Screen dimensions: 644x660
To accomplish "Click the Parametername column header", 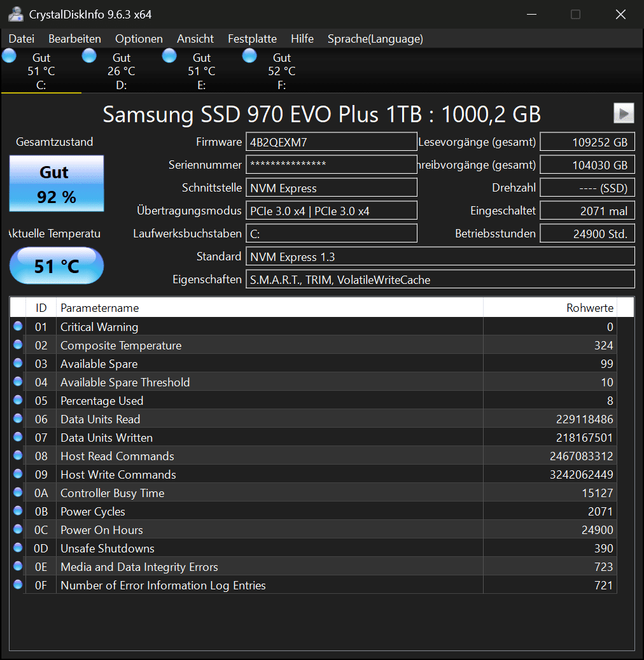I will pos(269,307).
